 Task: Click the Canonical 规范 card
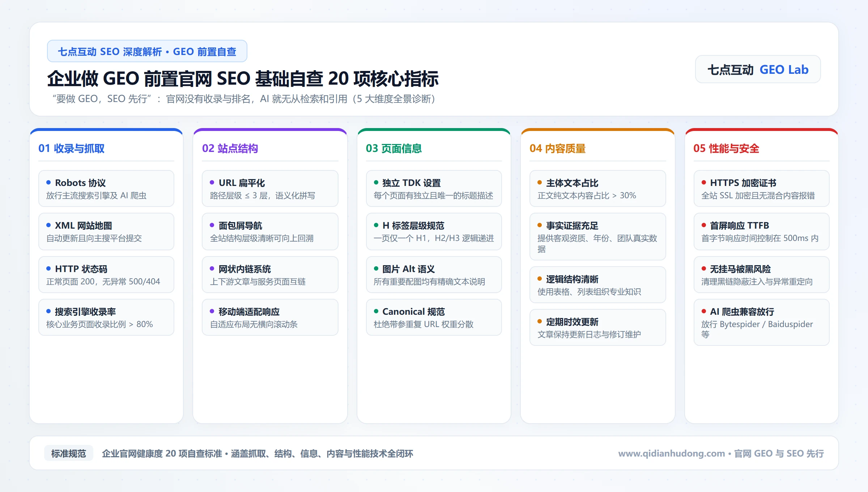(x=434, y=317)
